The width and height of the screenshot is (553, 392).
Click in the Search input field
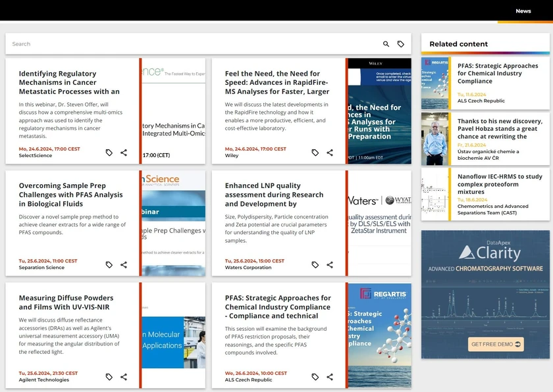click(191, 44)
